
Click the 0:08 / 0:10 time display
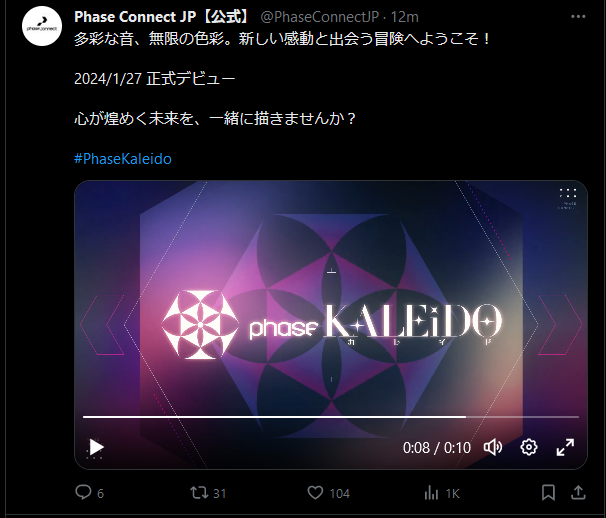click(437, 448)
